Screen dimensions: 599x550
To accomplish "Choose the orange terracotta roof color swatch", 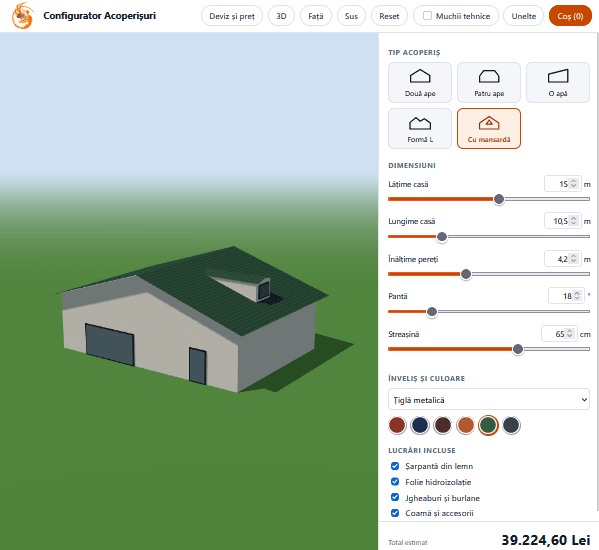I will (x=465, y=425).
